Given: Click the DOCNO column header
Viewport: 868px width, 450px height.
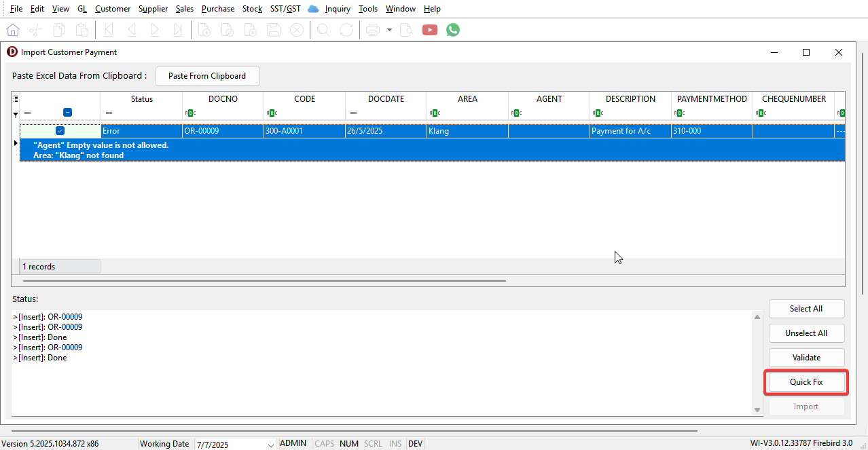Looking at the screenshot, I should [x=223, y=99].
